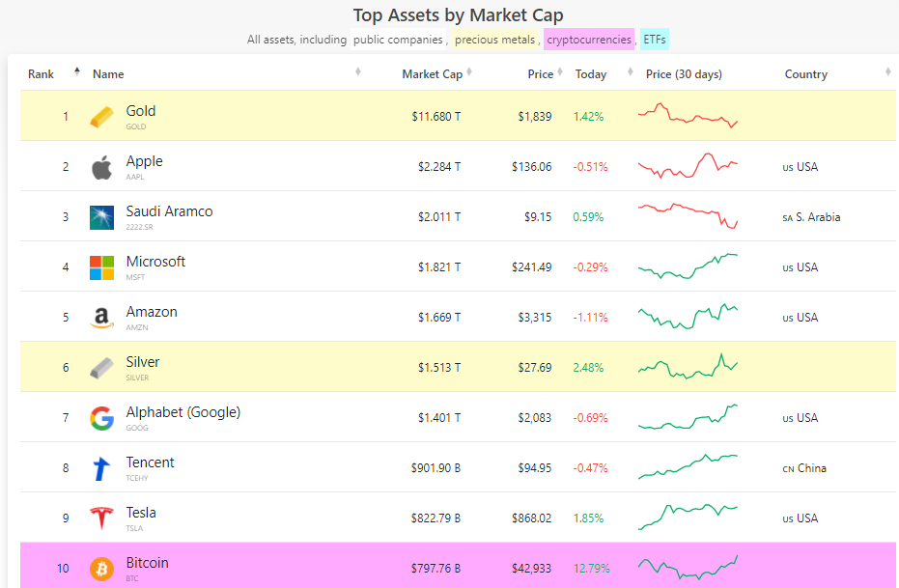Screen dimensions: 899x588
Task: Click Alphabet's 30-day price chart
Action: pos(688,417)
